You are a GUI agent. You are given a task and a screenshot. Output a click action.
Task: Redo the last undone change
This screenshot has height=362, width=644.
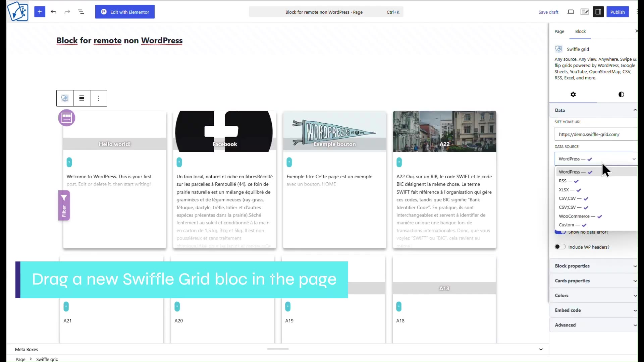pyautogui.click(x=67, y=12)
